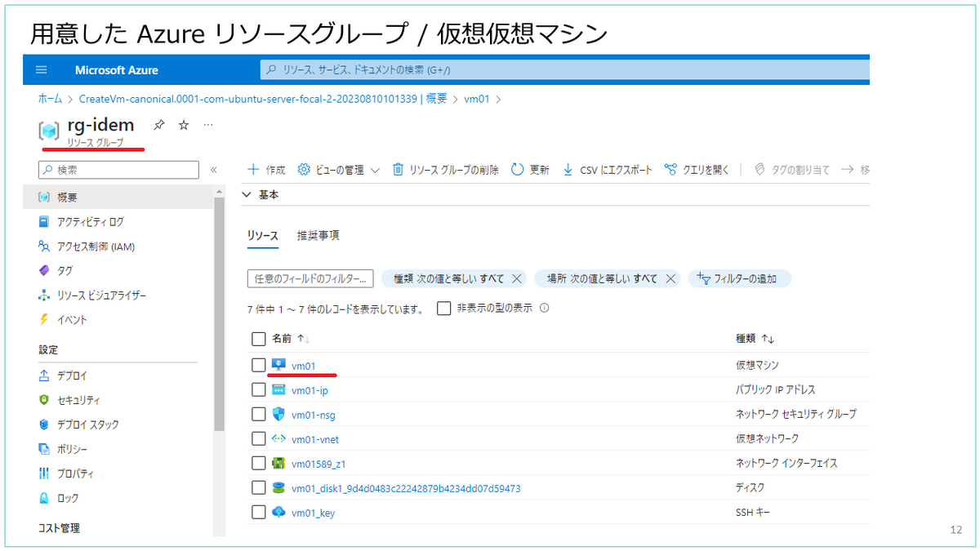The width and height of the screenshot is (980, 551).
Task: Click the デプロイ スタック icon
Action: pos(44,424)
